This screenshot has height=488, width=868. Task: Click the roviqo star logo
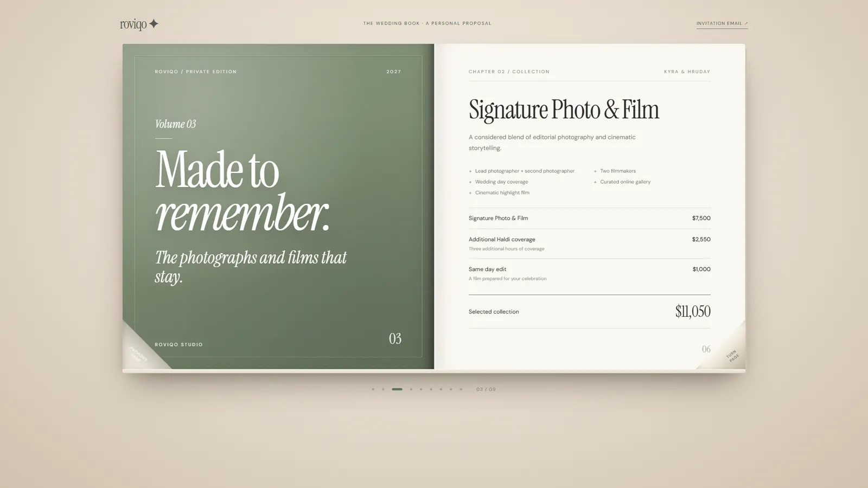(139, 24)
